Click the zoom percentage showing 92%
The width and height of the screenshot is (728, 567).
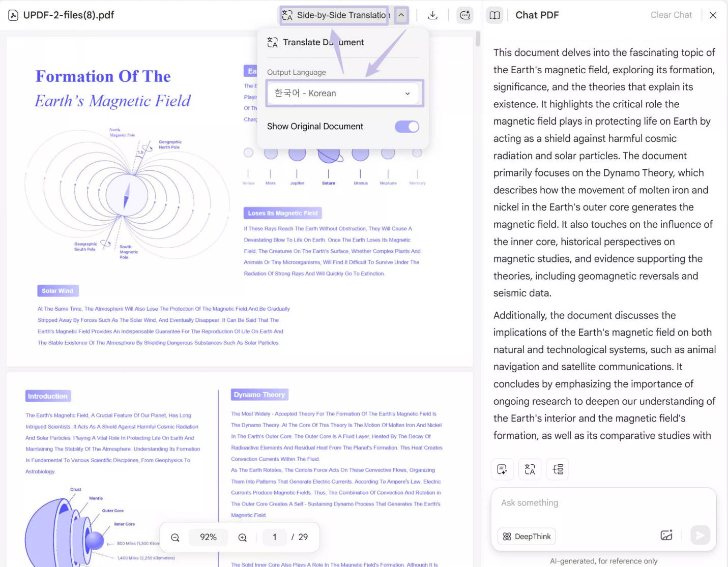[209, 537]
